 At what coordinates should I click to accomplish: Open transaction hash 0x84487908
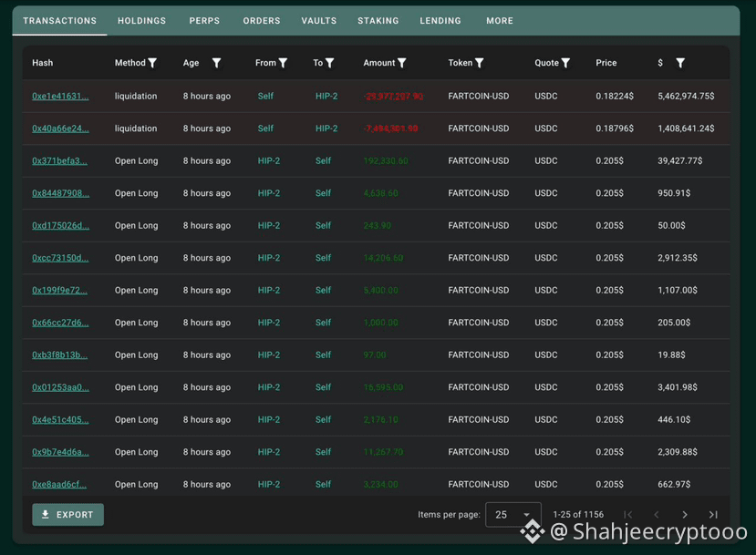click(x=60, y=192)
